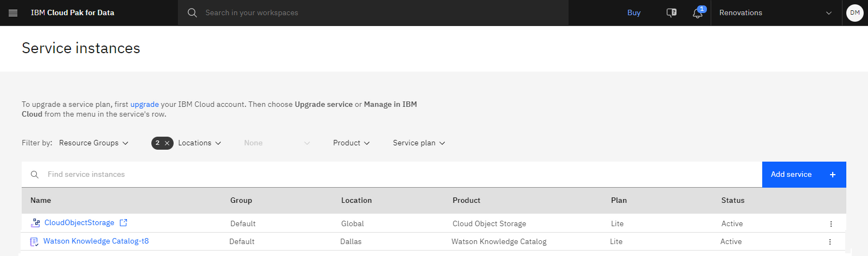The height and width of the screenshot is (256, 868).
Task: Open the Renovations account switcher
Action: [x=776, y=13]
